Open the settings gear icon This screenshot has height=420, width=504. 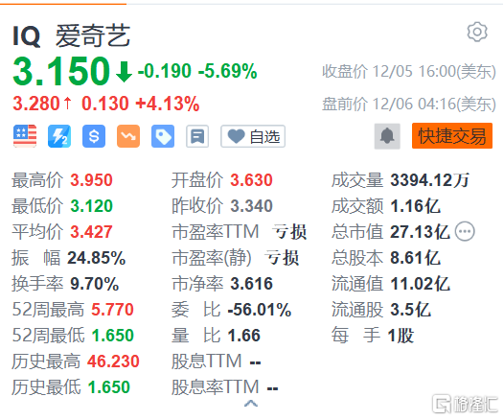coord(477,32)
